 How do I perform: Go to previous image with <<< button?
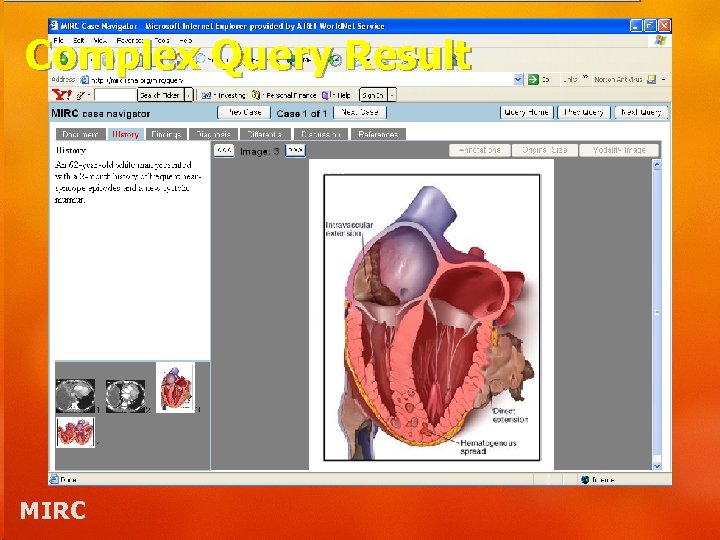(x=224, y=151)
